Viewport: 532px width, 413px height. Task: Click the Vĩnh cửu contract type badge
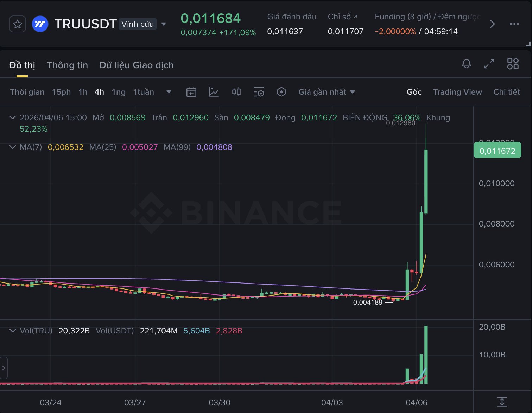(138, 24)
